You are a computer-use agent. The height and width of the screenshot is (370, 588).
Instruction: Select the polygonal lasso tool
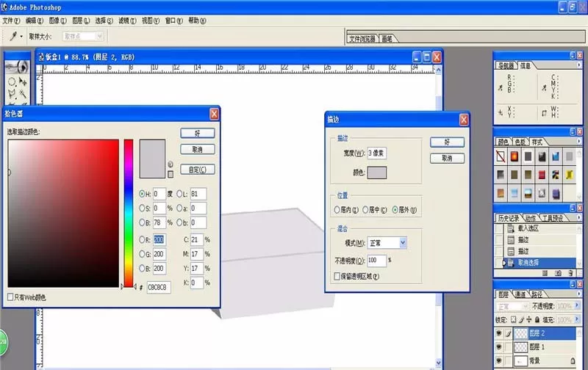[x=12, y=94]
